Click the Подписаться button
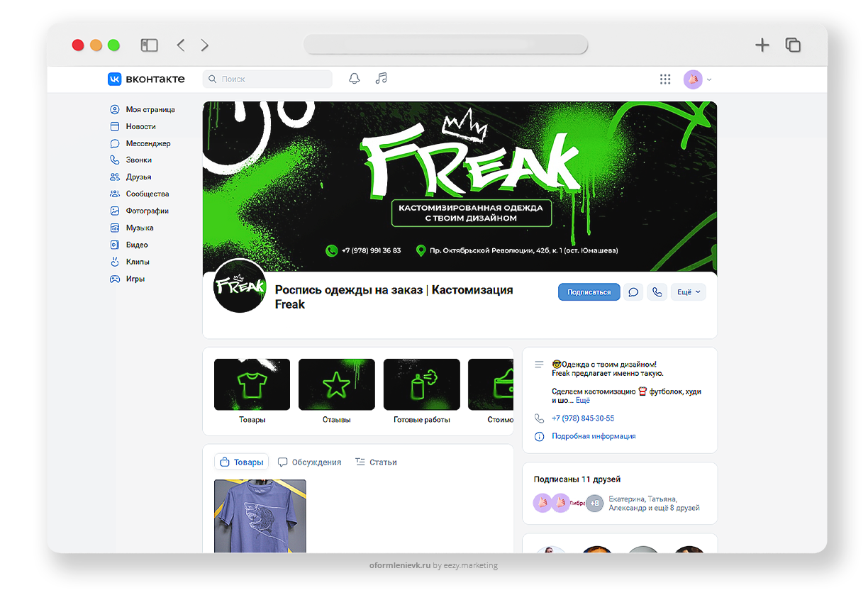The width and height of the screenshot is (868, 600). 589,292
